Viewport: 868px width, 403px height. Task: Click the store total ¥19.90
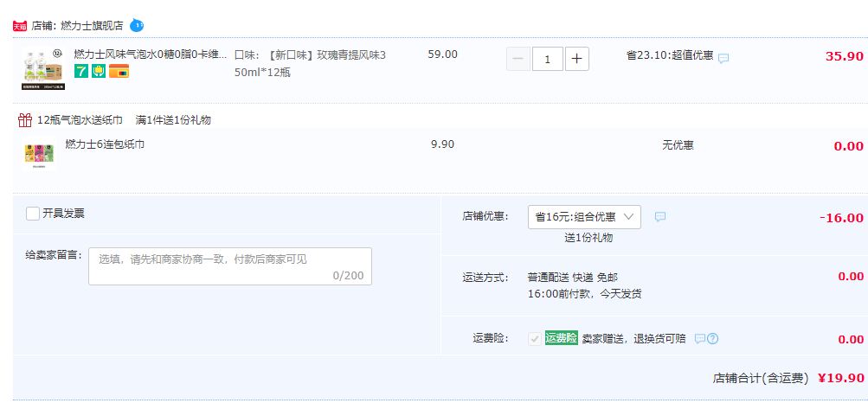pos(841,378)
